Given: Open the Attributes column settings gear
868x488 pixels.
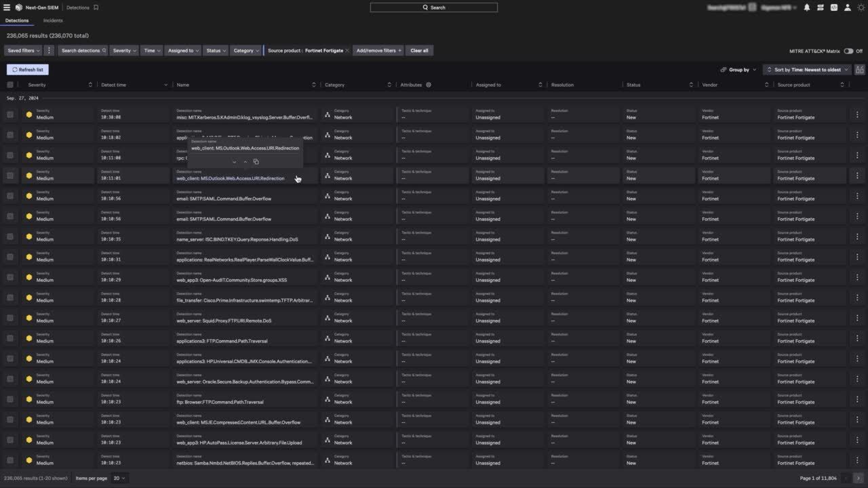Looking at the screenshot, I should pos(429,85).
